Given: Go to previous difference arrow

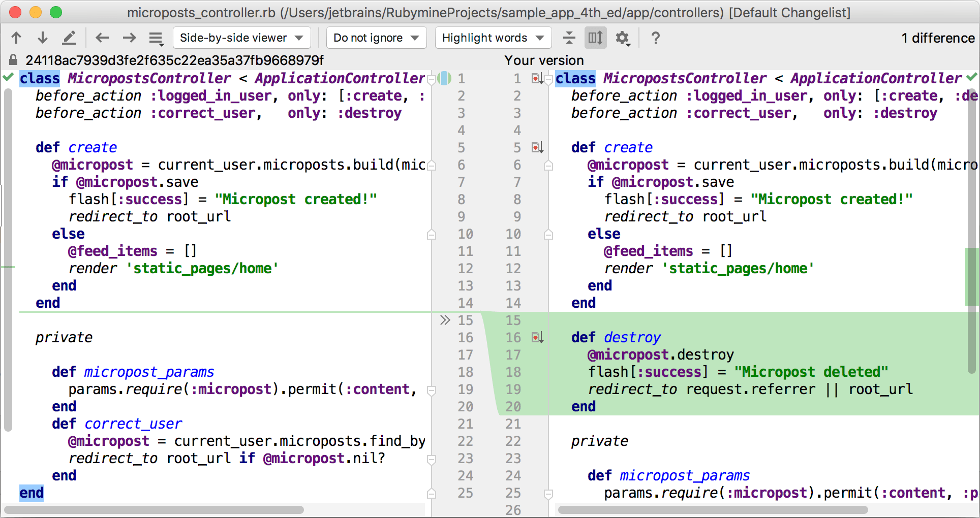Looking at the screenshot, I should tap(16, 38).
